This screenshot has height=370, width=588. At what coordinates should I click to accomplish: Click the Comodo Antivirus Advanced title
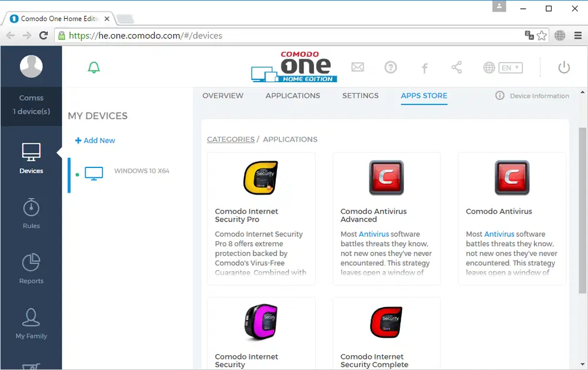[373, 216]
